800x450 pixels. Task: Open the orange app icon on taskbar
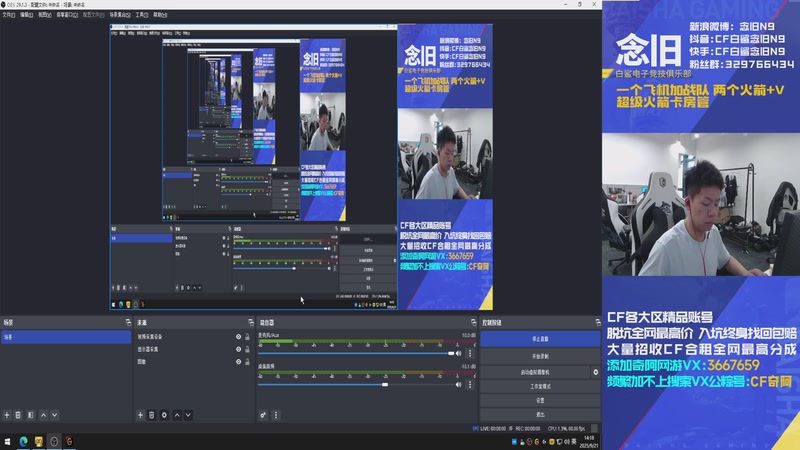69,441
